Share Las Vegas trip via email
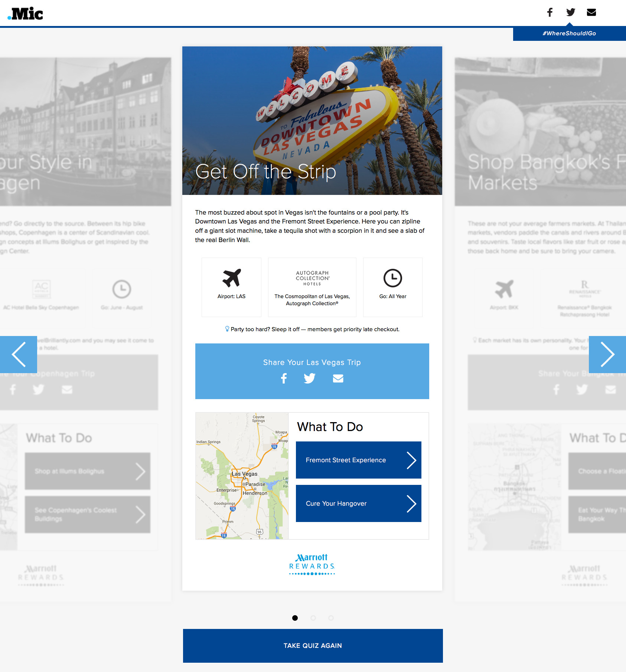The image size is (626, 672). pyautogui.click(x=338, y=378)
